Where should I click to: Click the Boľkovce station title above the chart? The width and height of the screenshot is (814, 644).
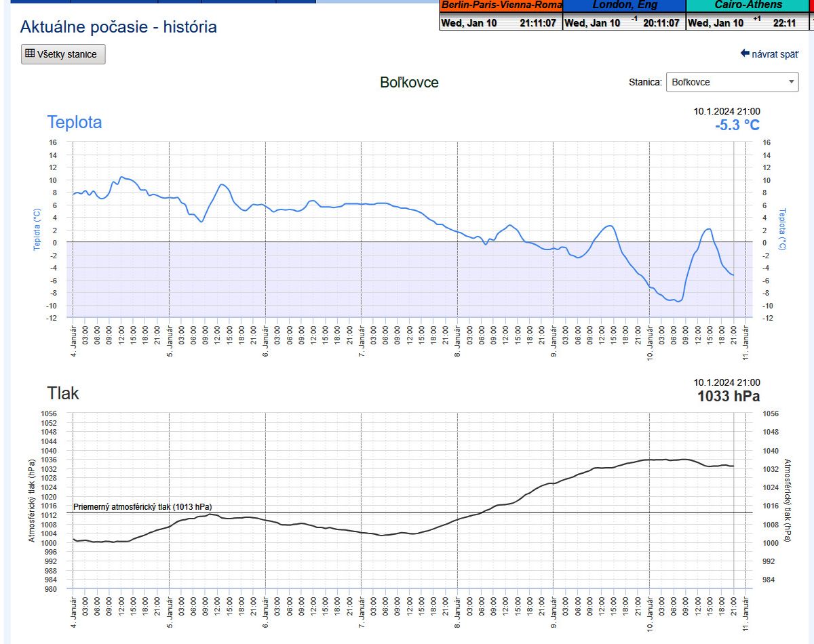click(x=409, y=83)
